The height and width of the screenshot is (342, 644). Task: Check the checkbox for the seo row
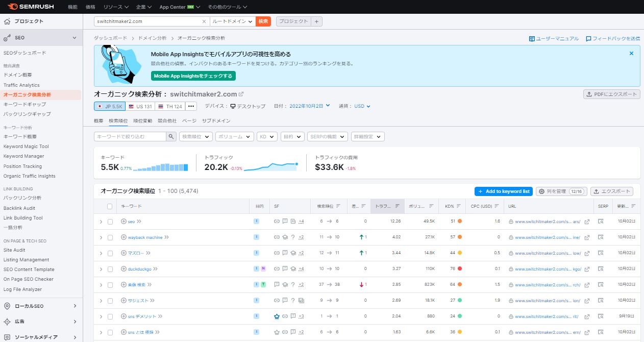point(110,222)
